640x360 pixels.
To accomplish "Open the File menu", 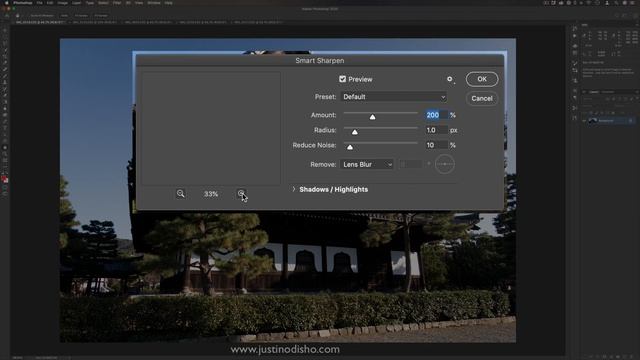I will 39,2.
